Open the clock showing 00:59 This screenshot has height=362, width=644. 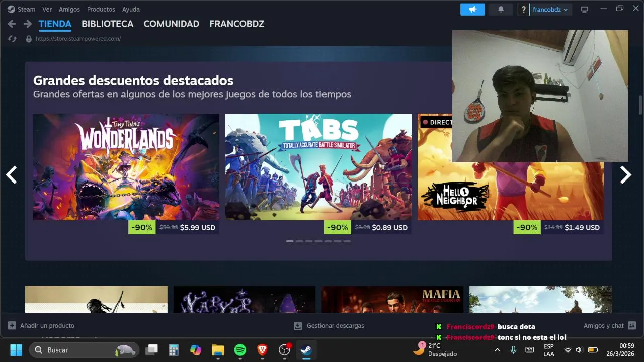(x=620, y=350)
